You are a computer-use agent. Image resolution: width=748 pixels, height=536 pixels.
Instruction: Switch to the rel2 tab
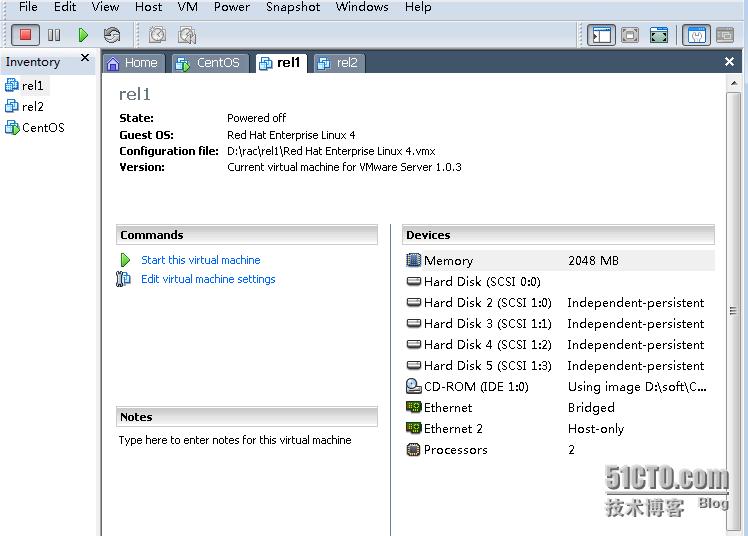point(339,63)
